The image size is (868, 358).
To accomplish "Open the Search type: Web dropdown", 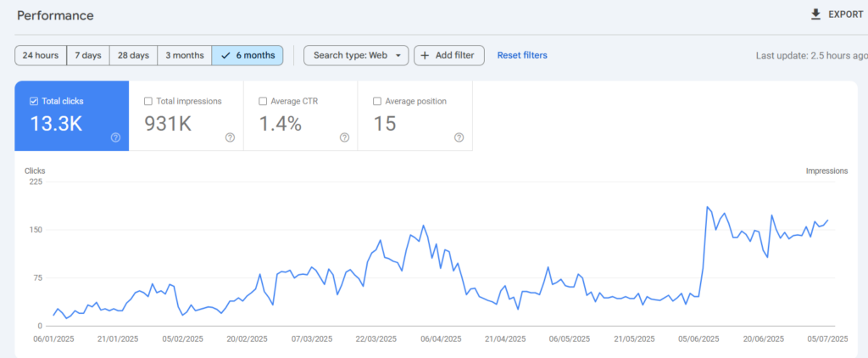I will pos(356,55).
